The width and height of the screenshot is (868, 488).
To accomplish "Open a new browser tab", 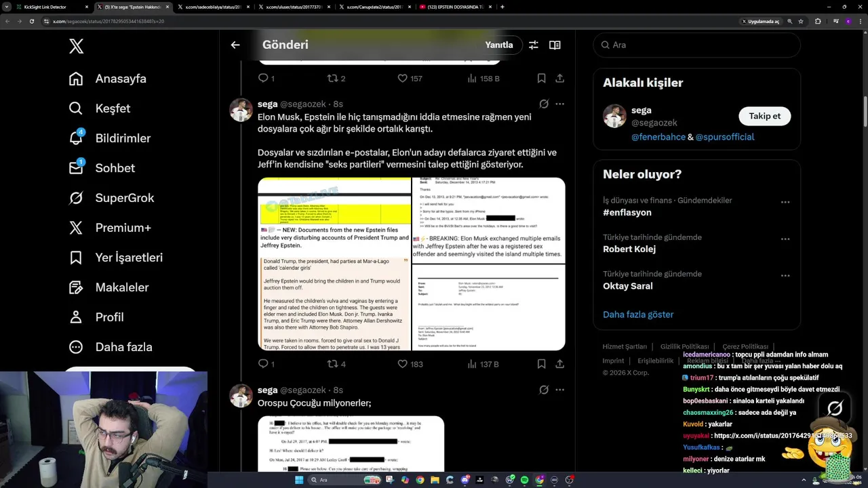I will point(502,7).
